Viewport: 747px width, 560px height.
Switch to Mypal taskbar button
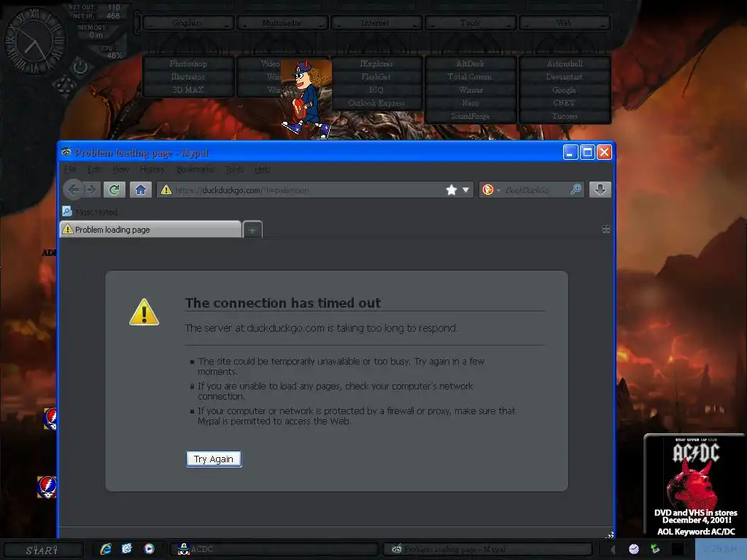pyautogui.click(x=488, y=549)
